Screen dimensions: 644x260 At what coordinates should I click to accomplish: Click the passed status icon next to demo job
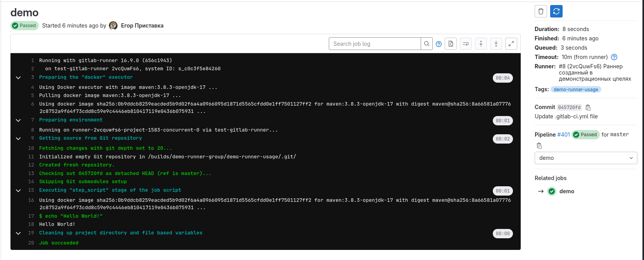(x=552, y=191)
